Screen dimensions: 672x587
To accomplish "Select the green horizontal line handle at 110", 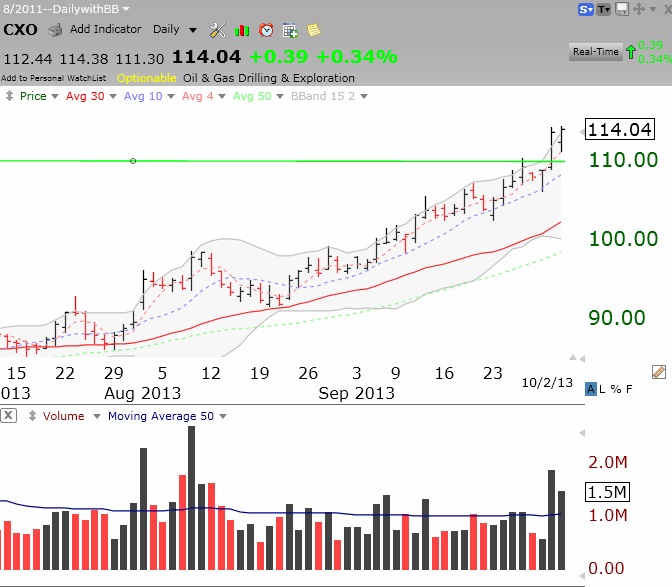I will [x=133, y=161].
